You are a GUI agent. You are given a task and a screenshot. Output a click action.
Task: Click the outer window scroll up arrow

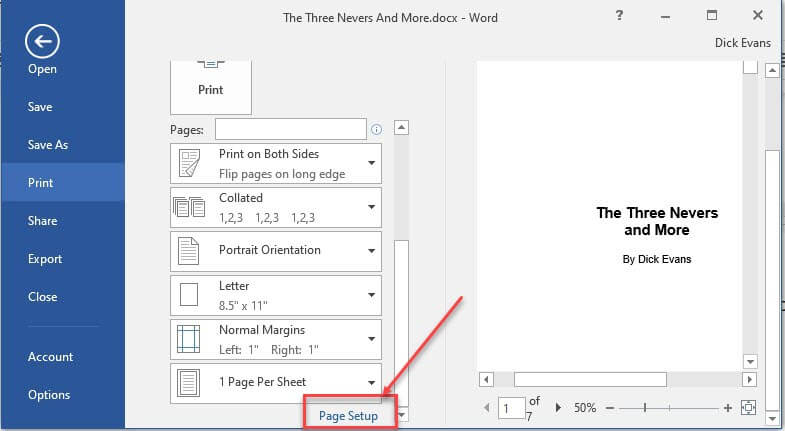(x=772, y=71)
